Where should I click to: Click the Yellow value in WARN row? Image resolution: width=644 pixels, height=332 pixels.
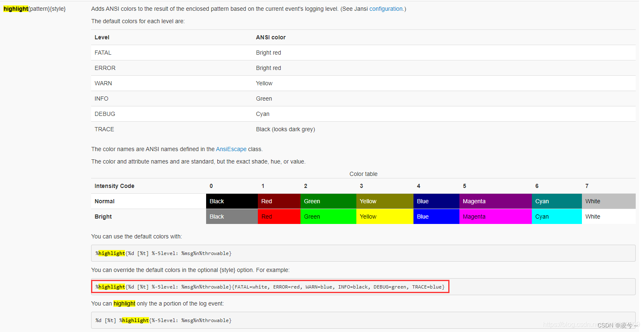point(264,83)
